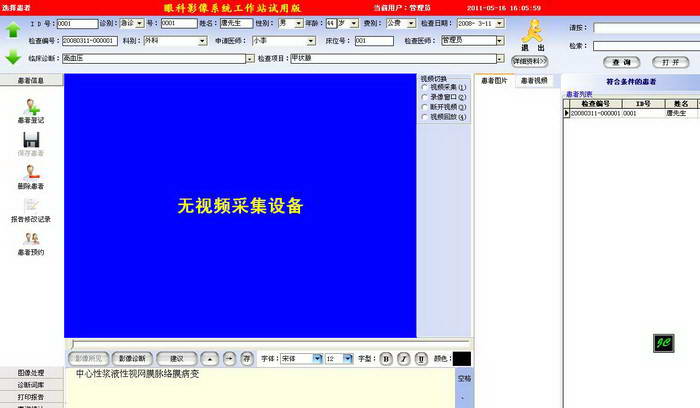The image size is (700, 408).
Task: Click the 建议 suggestion button
Action: [177, 358]
